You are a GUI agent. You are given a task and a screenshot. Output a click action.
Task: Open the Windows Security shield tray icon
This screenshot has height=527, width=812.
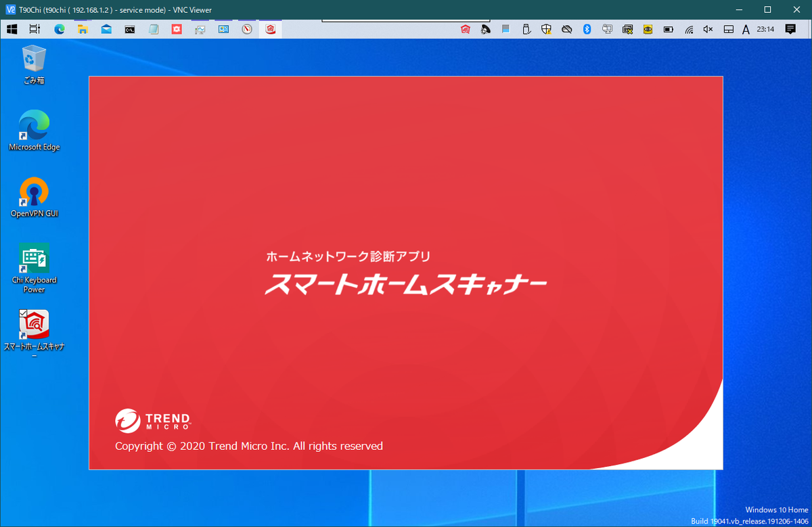tap(547, 29)
